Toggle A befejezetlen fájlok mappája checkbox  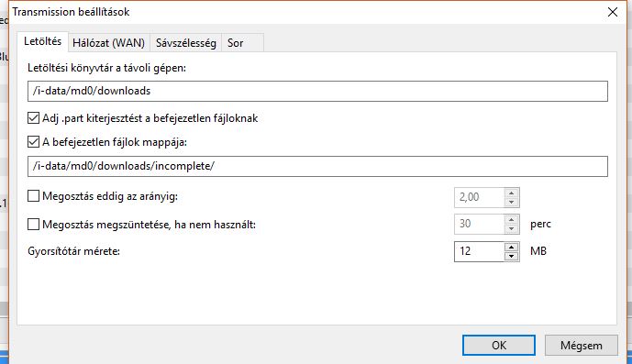[x=33, y=142]
